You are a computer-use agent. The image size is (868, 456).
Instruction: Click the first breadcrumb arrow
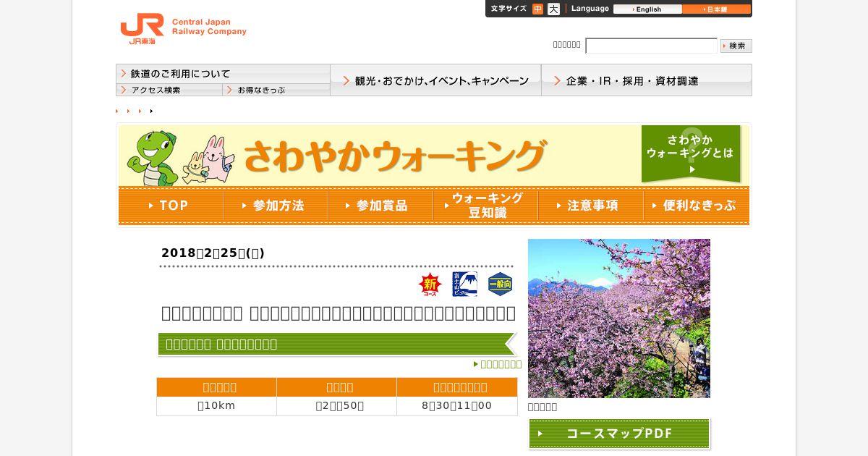[117, 111]
